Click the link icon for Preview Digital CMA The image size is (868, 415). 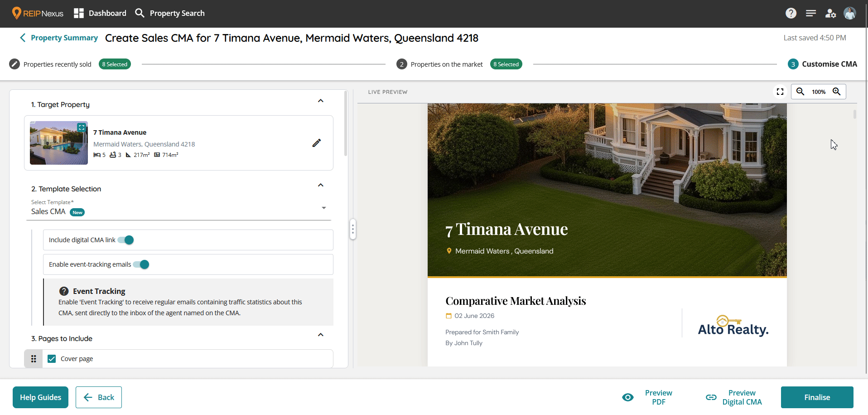[x=711, y=397]
